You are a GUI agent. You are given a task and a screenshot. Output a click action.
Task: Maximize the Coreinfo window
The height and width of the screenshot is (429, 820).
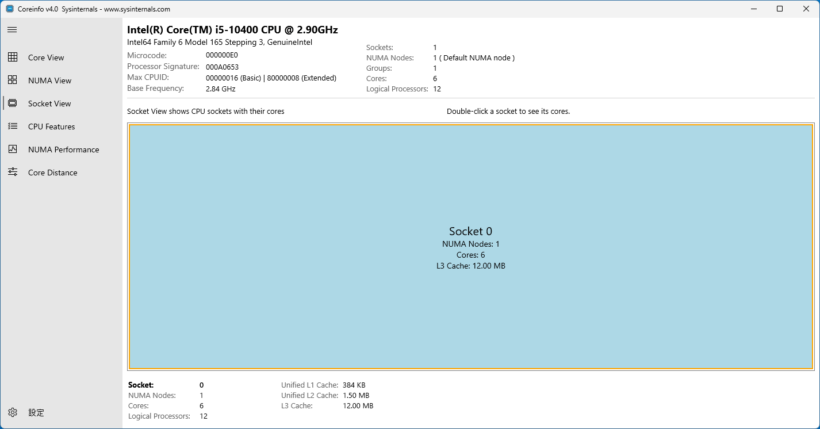tap(780, 9)
